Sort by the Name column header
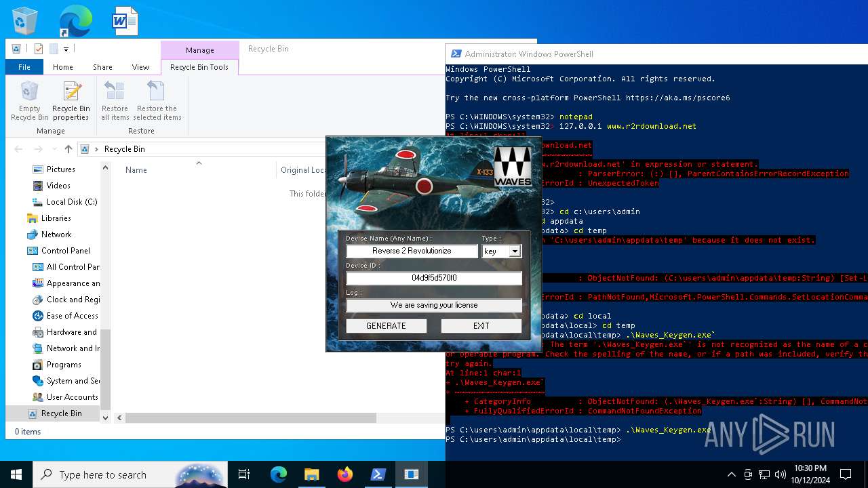The height and width of the screenshot is (488, 868). (x=136, y=170)
